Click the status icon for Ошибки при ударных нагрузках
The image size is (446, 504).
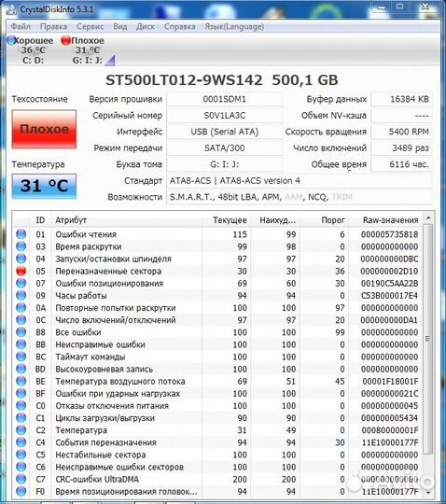pos(21,393)
